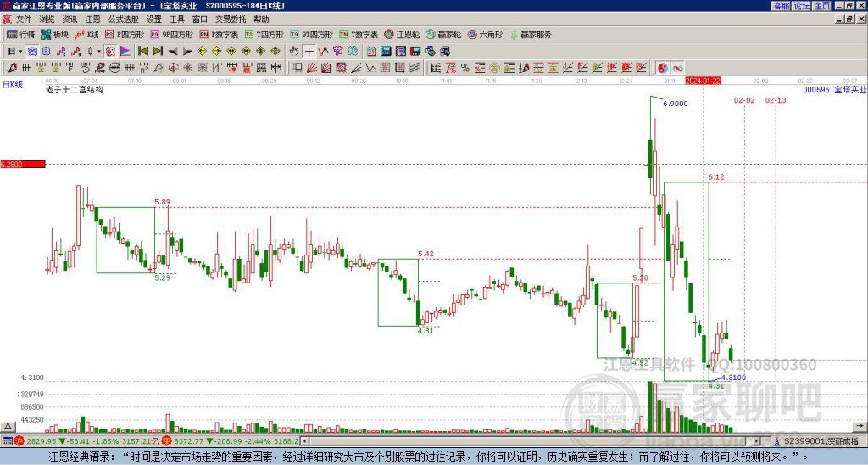
Task: Open the T四方形 tool
Action: point(264,35)
